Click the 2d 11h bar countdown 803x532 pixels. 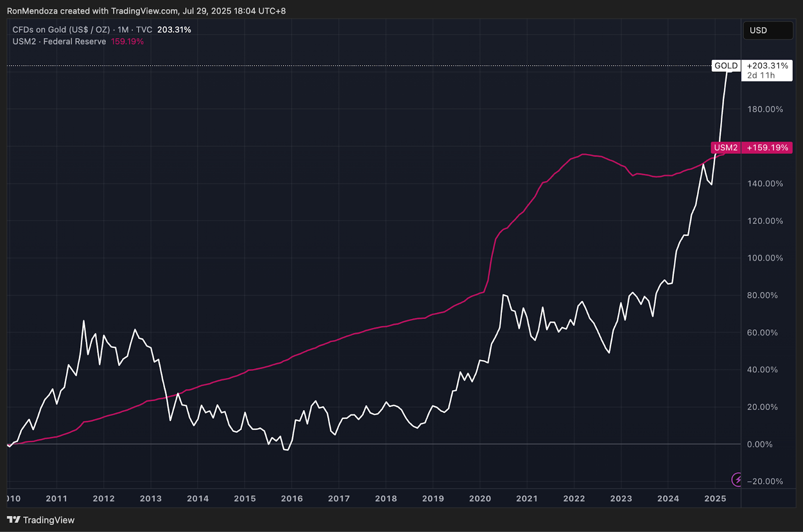tap(761, 76)
